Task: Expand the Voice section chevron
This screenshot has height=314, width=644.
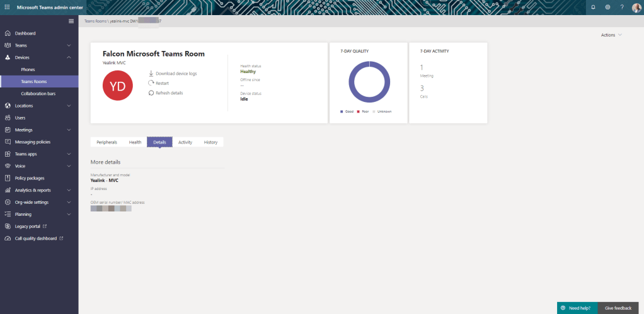Action: 69,166
